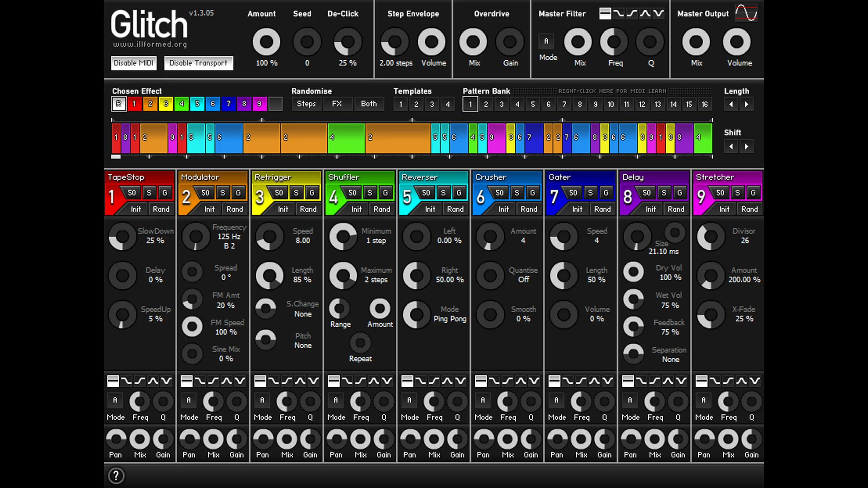The image size is (868, 488).
Task: Select low-pass shape in Master Filter
Action: point(618,14)
